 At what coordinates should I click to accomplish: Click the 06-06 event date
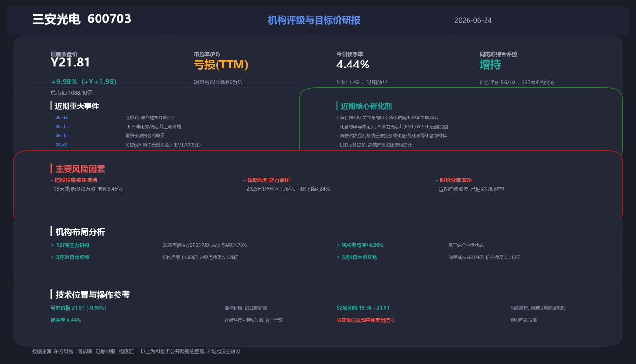click(x=62, y=145)
